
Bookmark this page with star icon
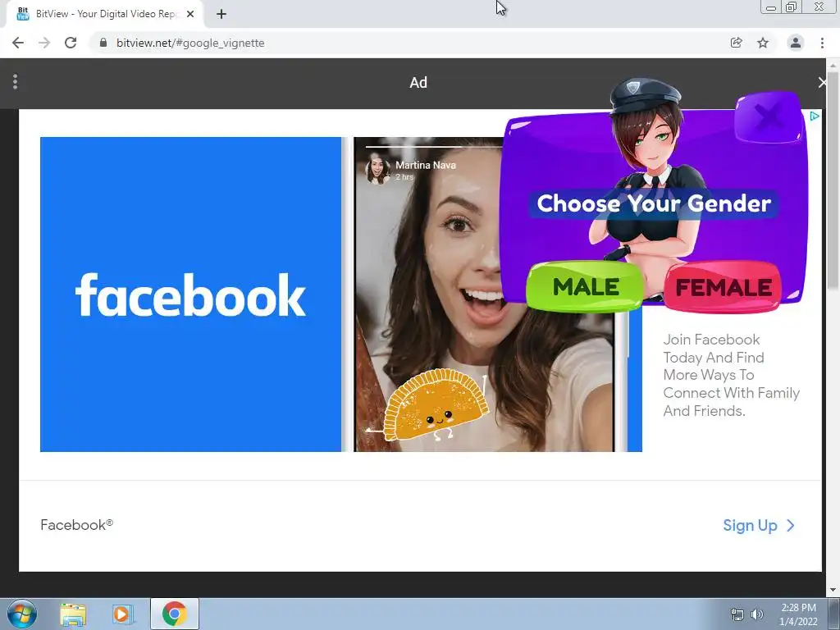coord(763,43)
